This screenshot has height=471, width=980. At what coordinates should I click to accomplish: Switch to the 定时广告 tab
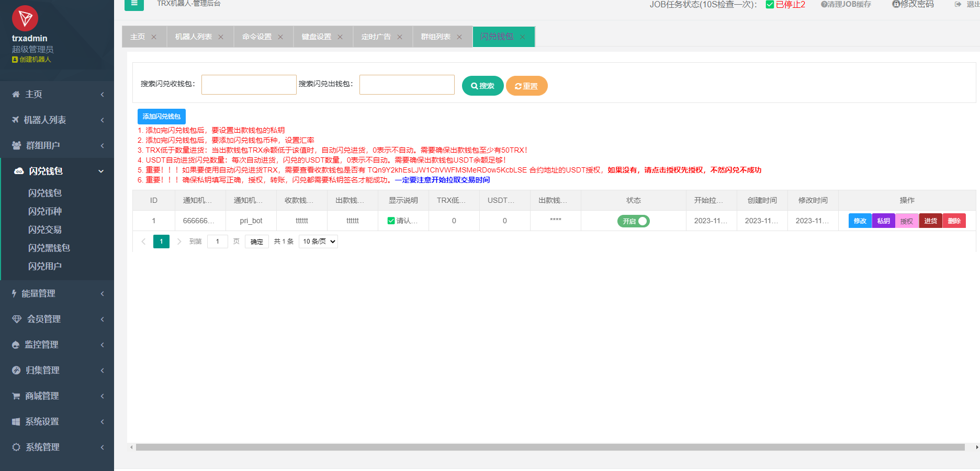pyautogui.click(x=376, y=37)
